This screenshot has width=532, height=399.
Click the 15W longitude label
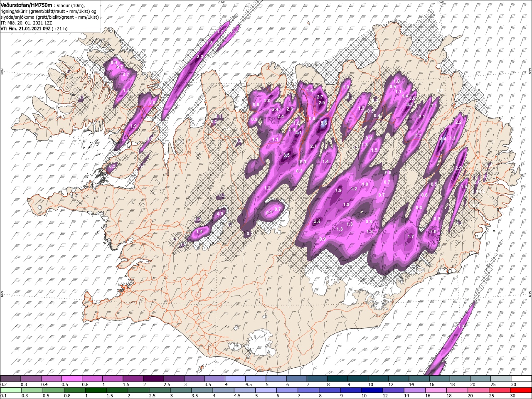click(440, 2)
